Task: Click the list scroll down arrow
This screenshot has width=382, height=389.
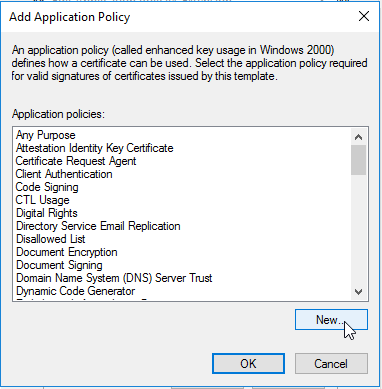Action: point(358,292)
